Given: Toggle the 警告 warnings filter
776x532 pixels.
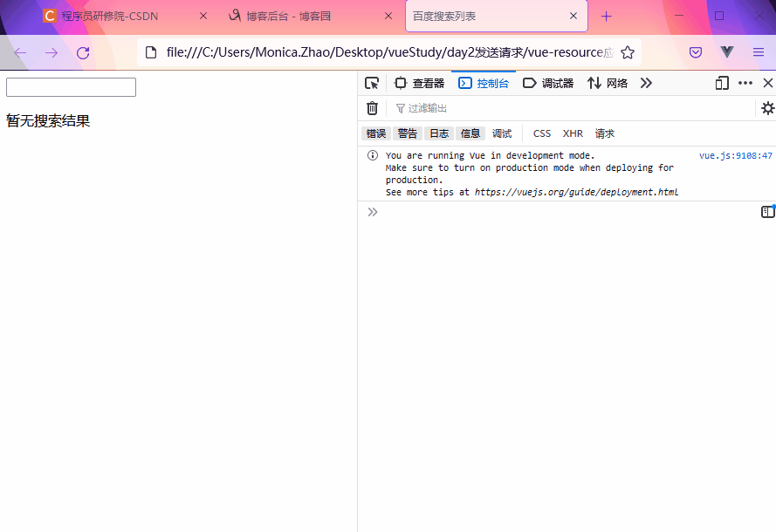Looking at the screenshot, I should tap(408, 133).
